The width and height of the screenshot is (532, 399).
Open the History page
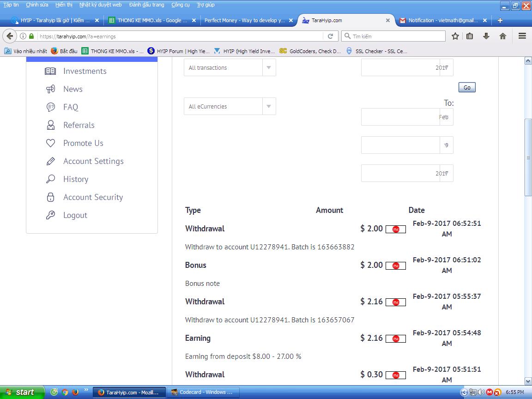(x=76, y=179)
